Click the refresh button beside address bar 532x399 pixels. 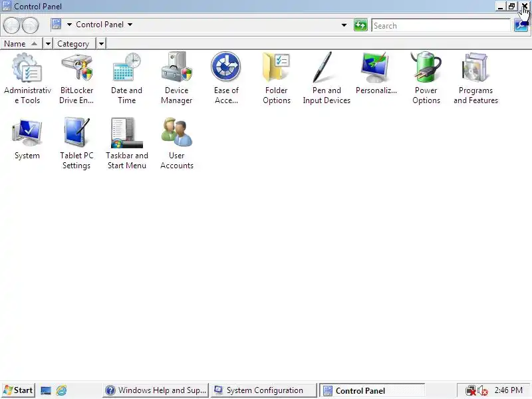coord(360,25)
